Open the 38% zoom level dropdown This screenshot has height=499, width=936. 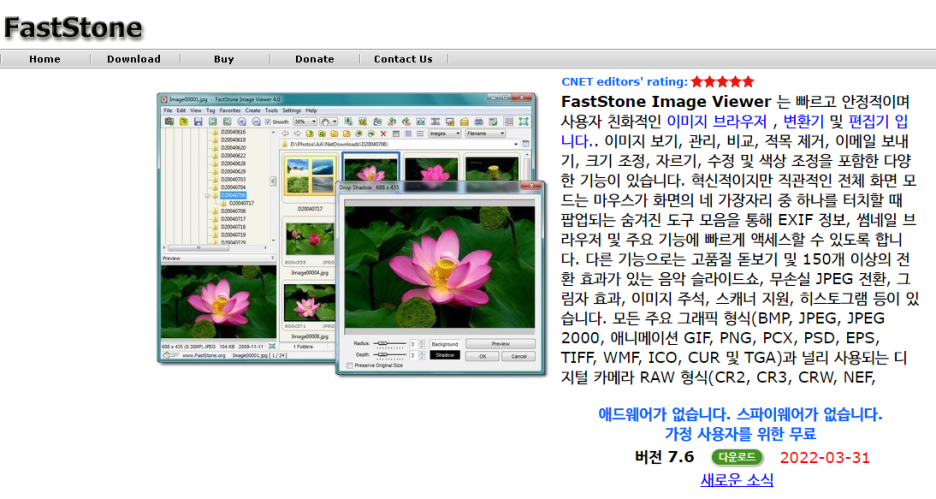pyautogui.click(x=305, y=122)
